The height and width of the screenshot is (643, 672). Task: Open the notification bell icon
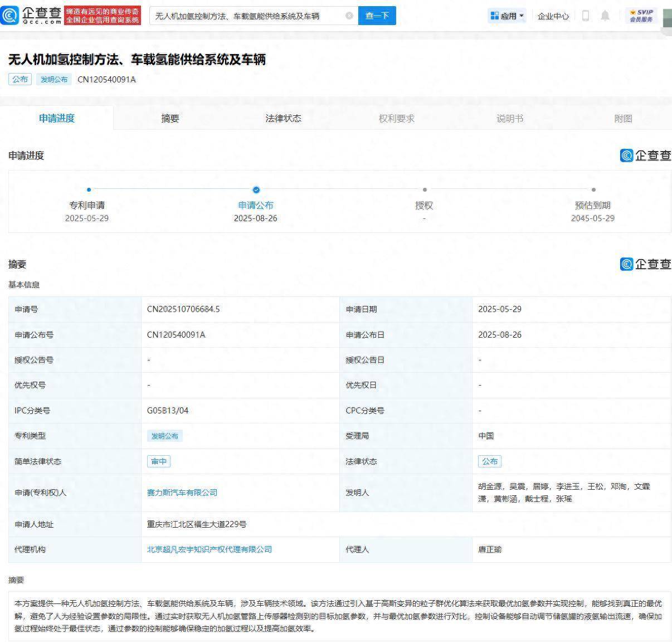pos(605,16)
